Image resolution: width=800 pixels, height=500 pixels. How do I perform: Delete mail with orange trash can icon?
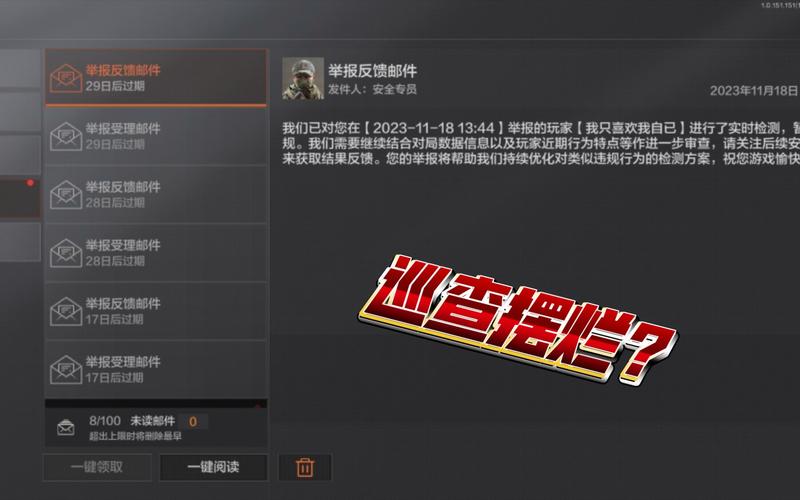click(305, 467)
